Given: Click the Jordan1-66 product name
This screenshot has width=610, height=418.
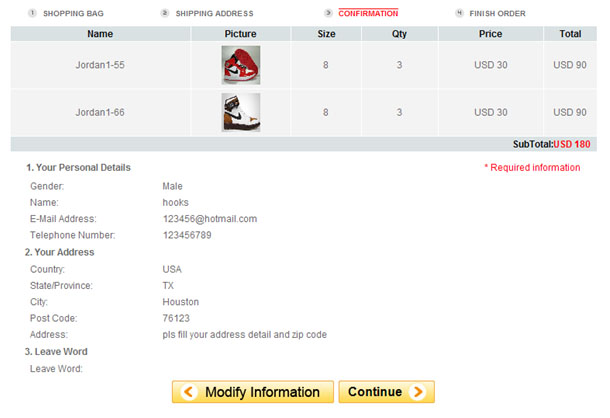Looking at the screenshot, I should point(100,113).
